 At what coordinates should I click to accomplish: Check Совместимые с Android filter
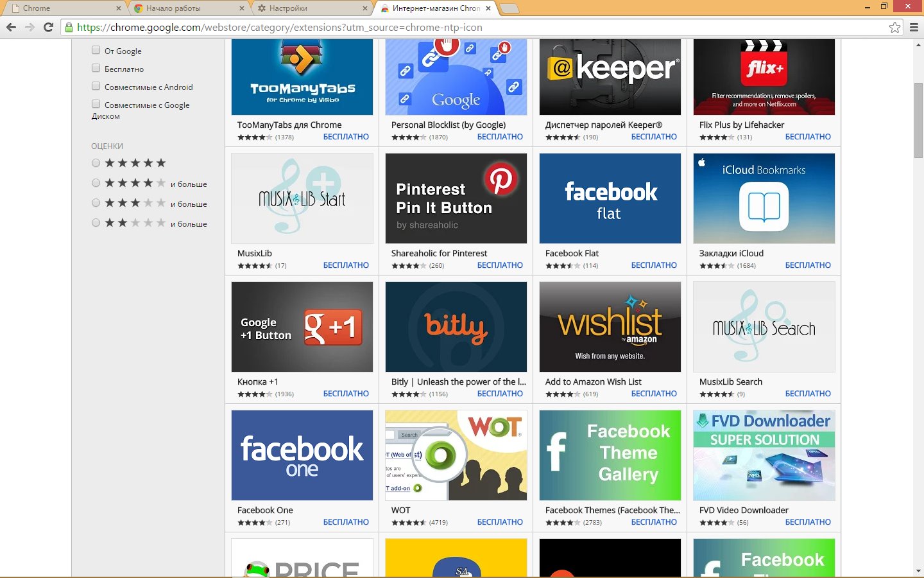click(x=96, y=86)
